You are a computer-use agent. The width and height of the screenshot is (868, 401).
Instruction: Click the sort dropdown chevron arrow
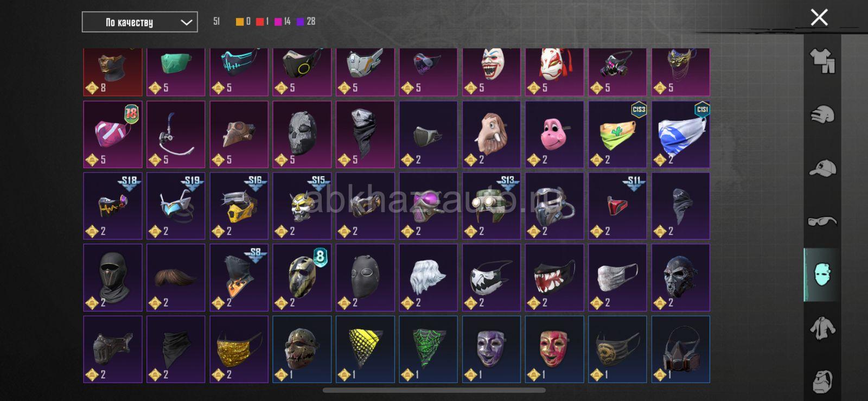[186, 23]
